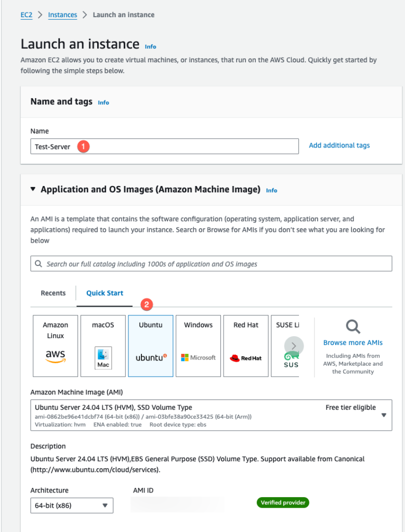Open Info link beside Name and tags
405x532 pixels.
click(x=103, y=102)
